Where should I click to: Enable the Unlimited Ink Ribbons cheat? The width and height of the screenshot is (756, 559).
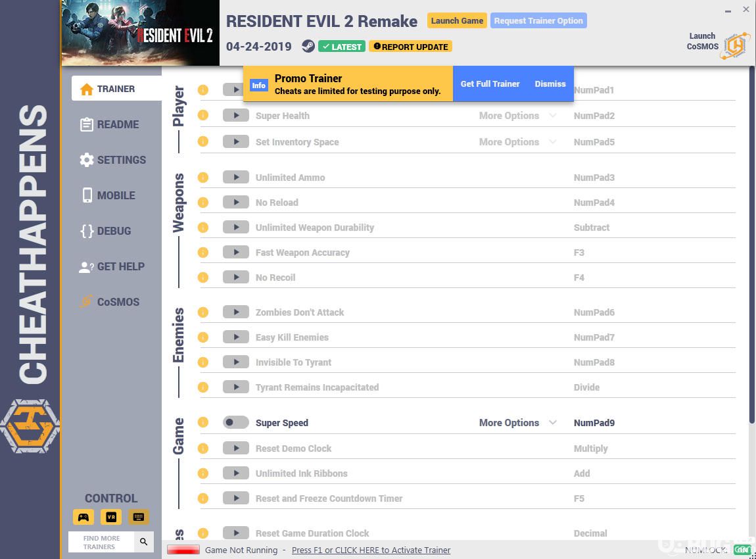click(x=236, y=473)
